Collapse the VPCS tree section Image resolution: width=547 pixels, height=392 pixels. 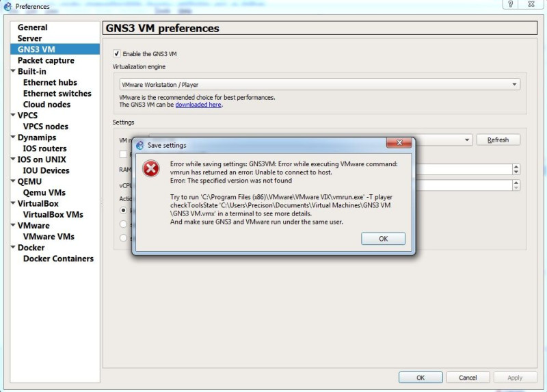tap(13, 115)
